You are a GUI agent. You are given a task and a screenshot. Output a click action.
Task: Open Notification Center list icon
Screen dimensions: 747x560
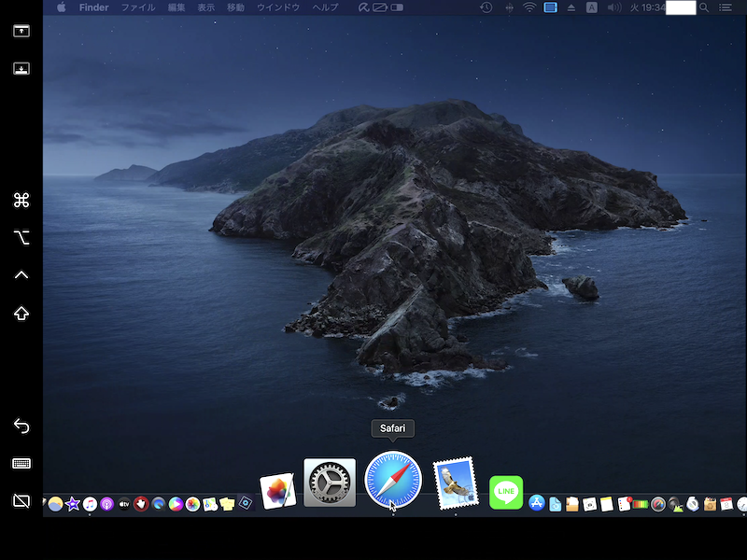726,7
